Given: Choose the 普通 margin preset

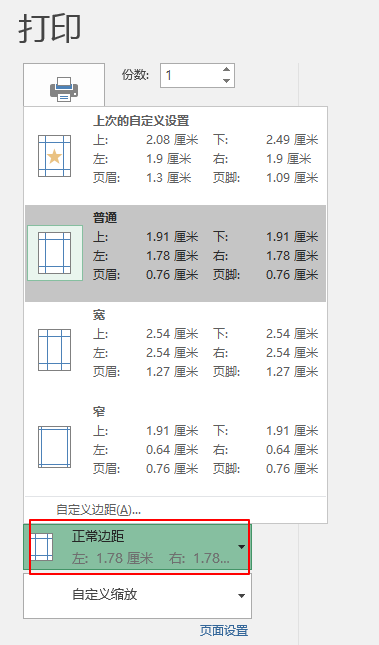Looking at the screenshot, I should 175,253.
